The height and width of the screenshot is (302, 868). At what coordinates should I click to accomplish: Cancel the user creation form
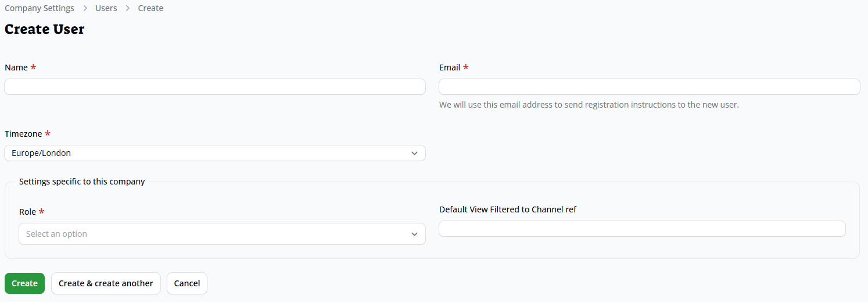click(x=187, y=283)
